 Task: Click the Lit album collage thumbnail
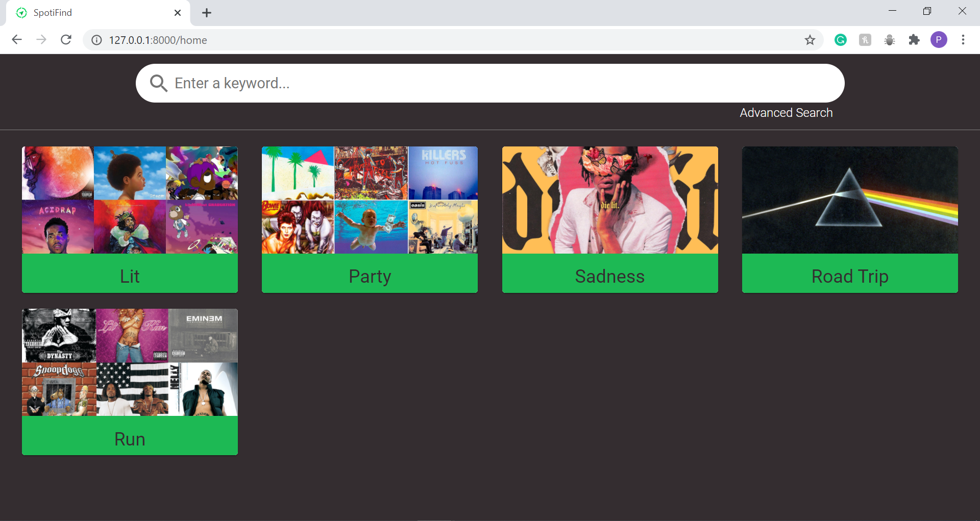point(130,200)
